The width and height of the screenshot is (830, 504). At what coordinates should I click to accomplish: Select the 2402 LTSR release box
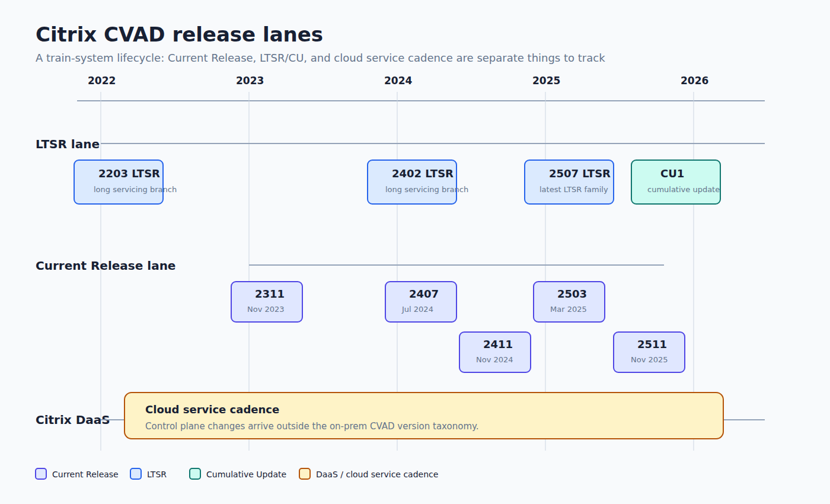[x=412, y=182]
